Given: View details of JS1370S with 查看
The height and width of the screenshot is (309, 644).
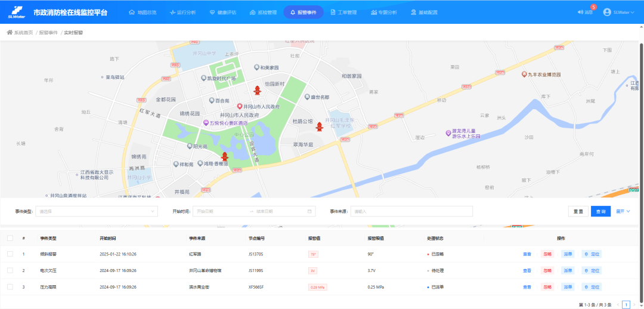Looking at the screenshot, I should [527, 254].
